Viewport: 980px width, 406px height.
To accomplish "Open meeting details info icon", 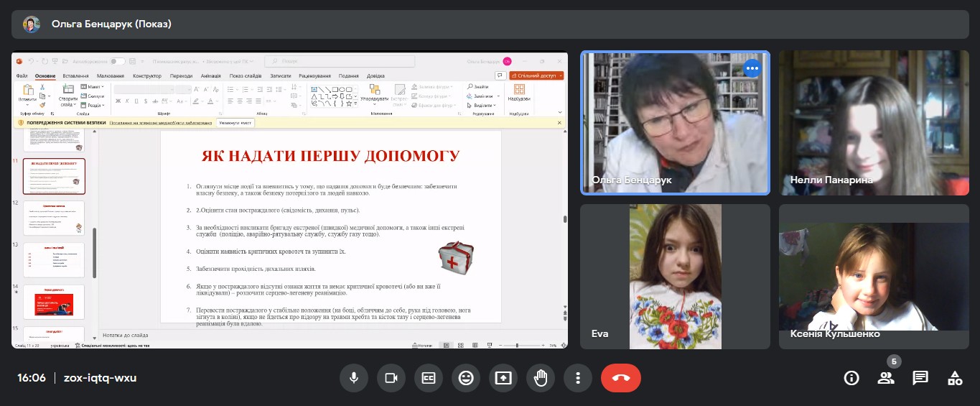I will (x=851, y=378).
